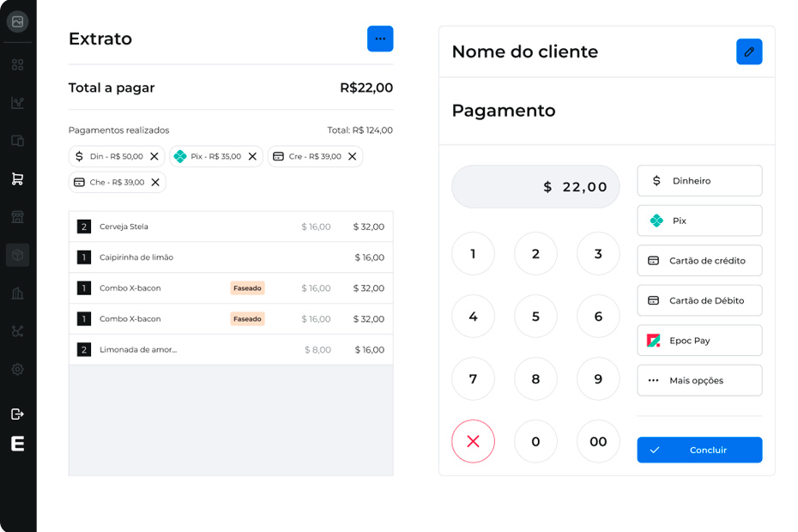Tap keypad digit 6
Viewport: 798px width, 532px height.
[599, 316]
